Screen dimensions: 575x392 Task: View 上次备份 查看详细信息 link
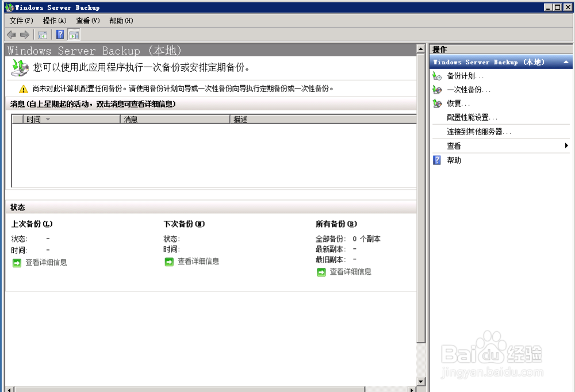[x=46, y=263]
